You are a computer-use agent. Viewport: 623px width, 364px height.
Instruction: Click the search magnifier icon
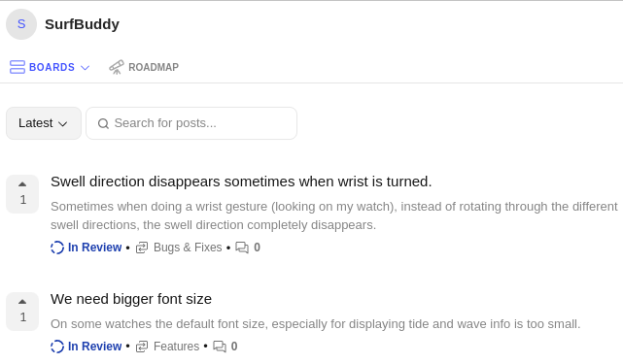pos(103,123)
